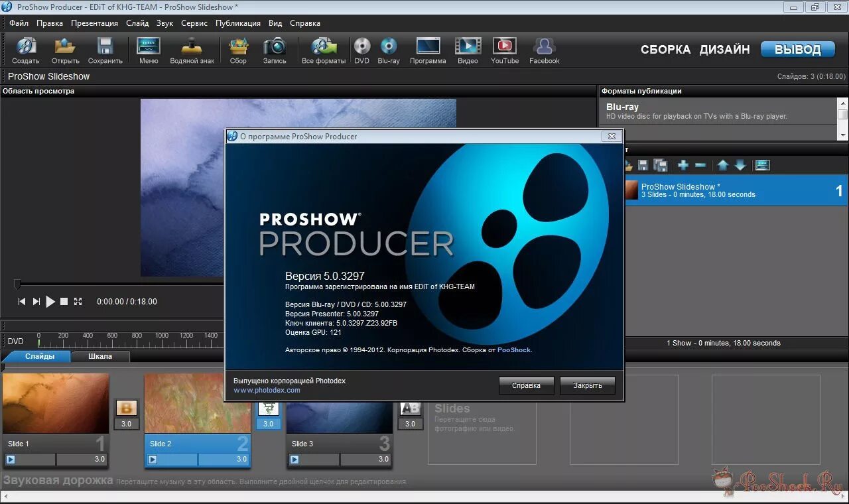Screen dimensions: 849x504
Task: Open the Публикация menu
Action: (238, 23)
